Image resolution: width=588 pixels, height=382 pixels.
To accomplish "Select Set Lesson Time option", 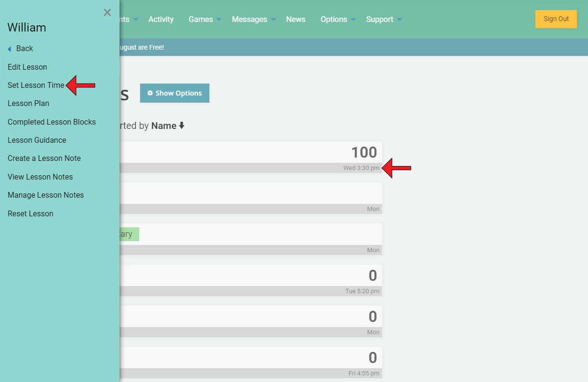I will click(36, 85).
